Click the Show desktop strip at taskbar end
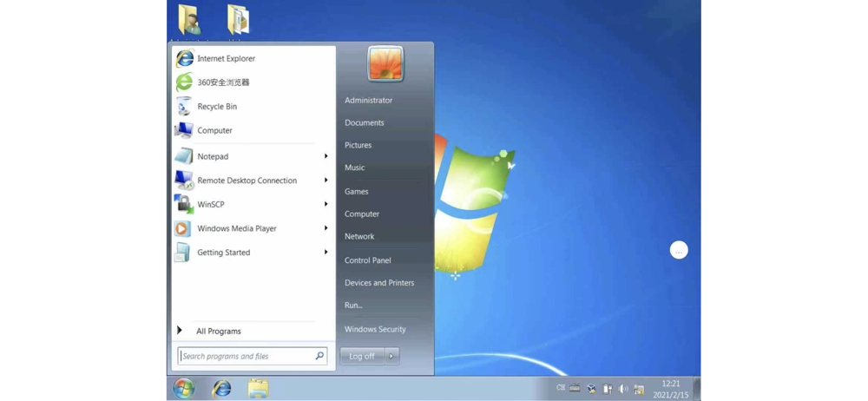Image resolution: width=868 pixels, height=401 pixels. [697, 388]
